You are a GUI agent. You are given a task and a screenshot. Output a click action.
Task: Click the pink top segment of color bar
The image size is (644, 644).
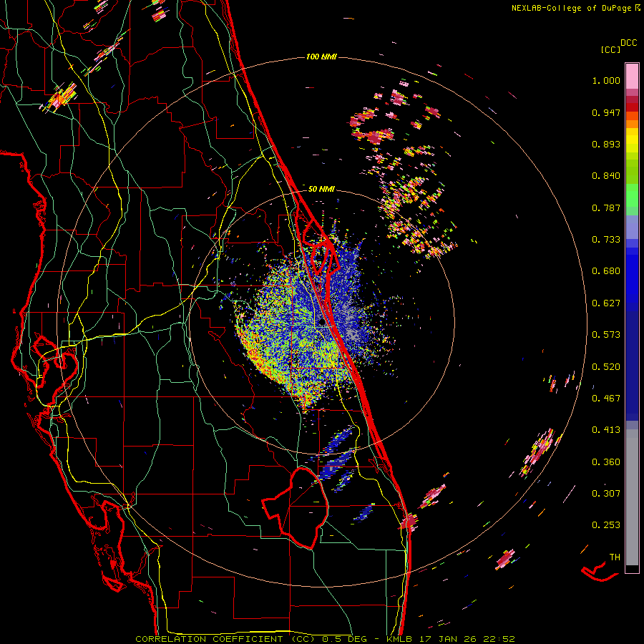coord(632,77)
